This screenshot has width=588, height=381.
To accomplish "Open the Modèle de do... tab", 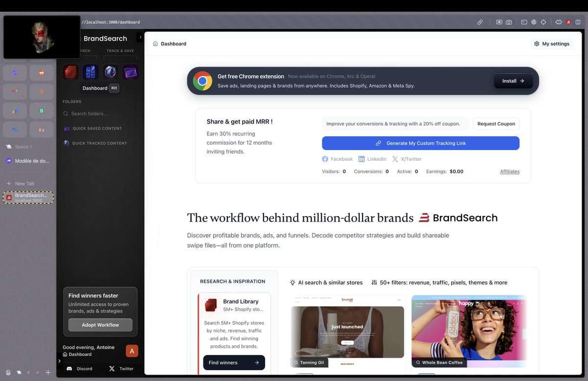I will coord(28,161).
